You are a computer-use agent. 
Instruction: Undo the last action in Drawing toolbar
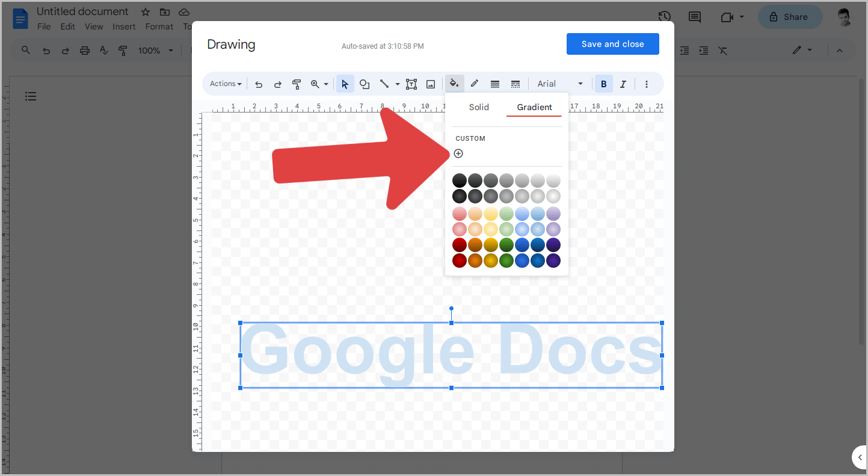pos(259,84)
